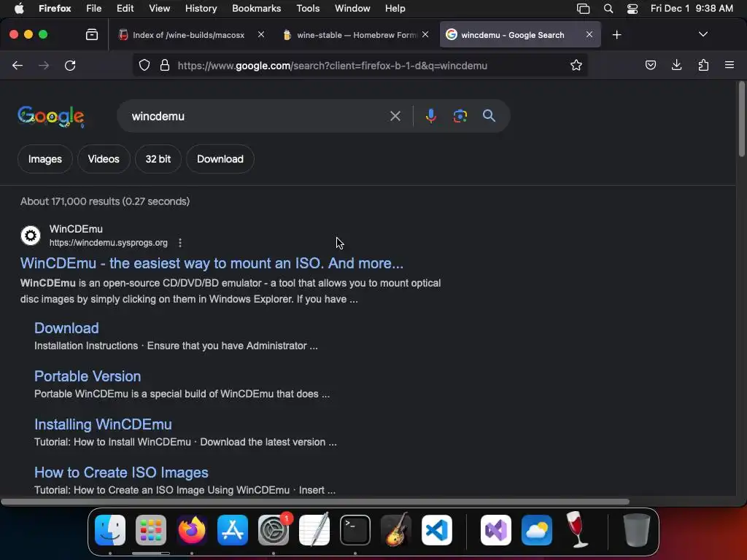Open the Firefox hamburger menu
The height and width of the screenshot is (560, 747).
[x=729, y=65]
